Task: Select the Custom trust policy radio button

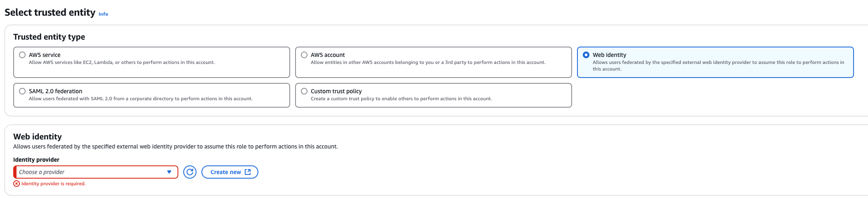Action: click(x=304, y=91)
